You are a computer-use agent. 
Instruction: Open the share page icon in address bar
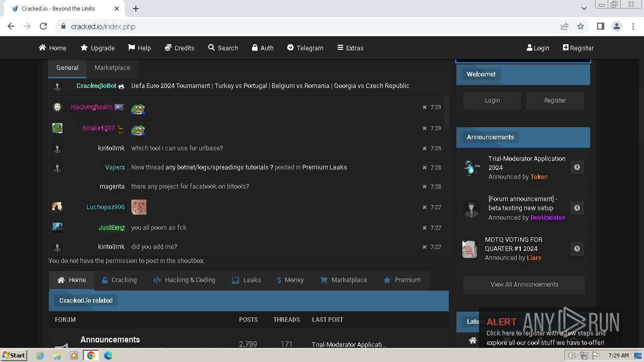565,27
